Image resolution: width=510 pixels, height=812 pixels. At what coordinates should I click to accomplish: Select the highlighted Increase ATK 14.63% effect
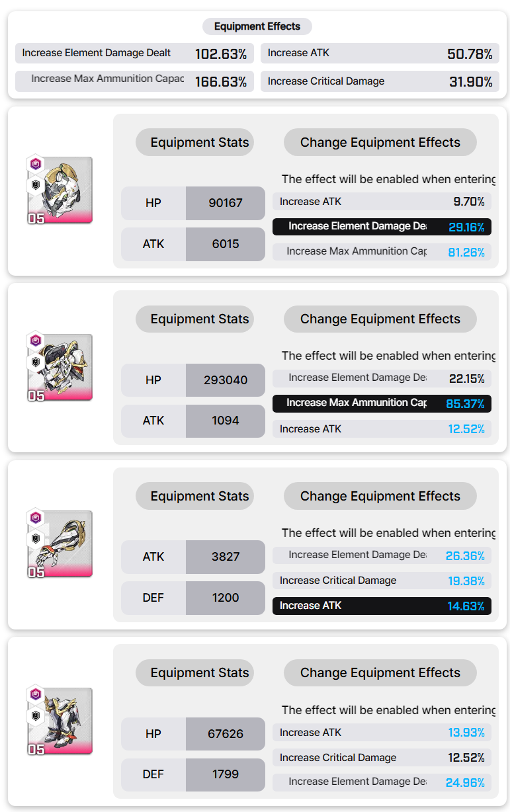[382, 606]
